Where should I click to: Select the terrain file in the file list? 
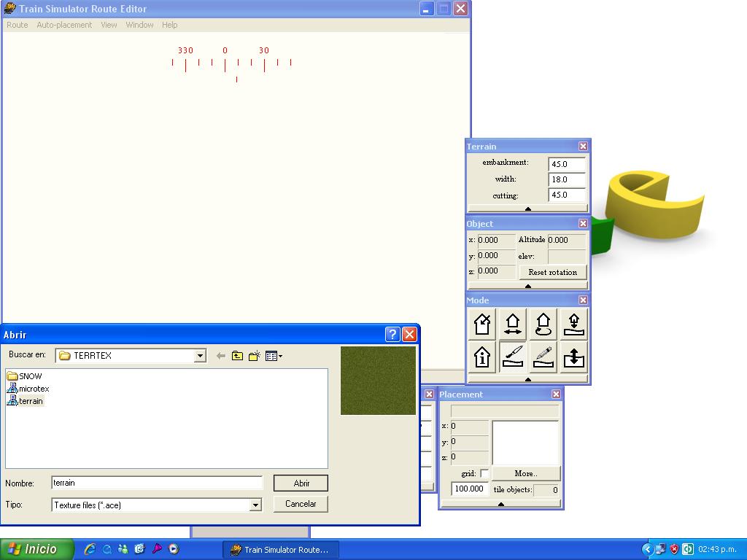[x=29, y=400]
